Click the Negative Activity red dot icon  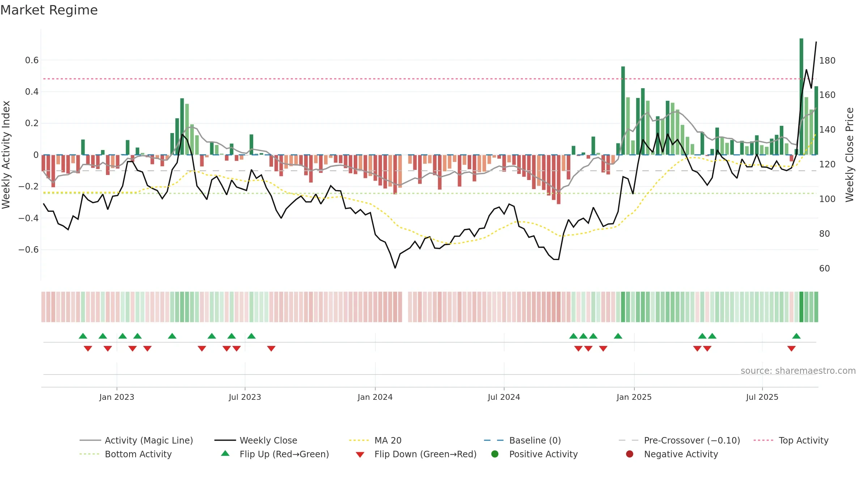[630, 454]
